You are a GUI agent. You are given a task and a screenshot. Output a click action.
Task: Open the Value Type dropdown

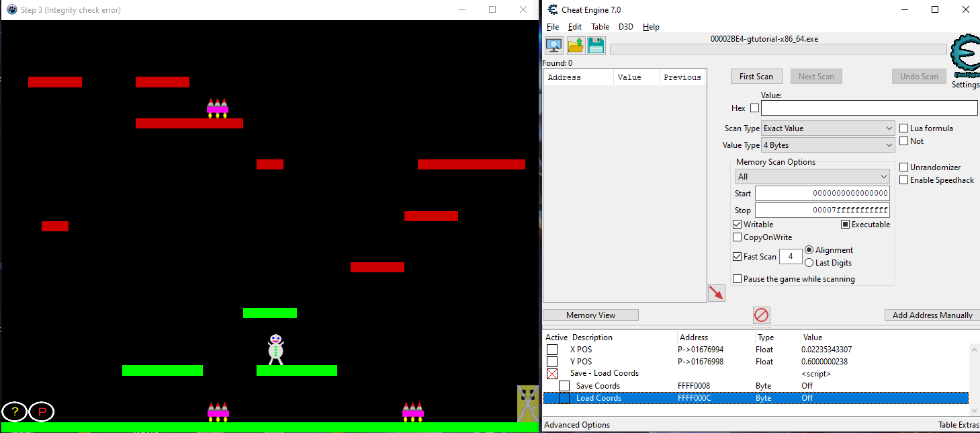828,145
